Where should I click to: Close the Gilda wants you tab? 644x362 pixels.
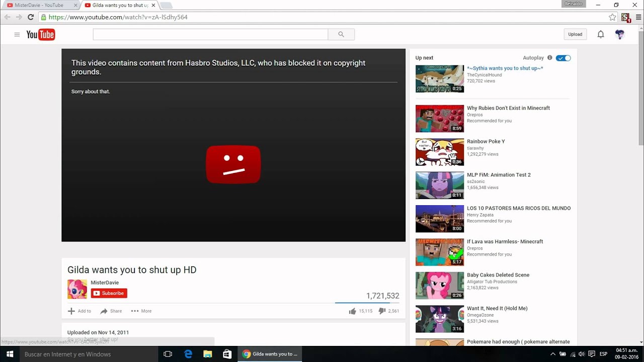(x=153, y=5)
